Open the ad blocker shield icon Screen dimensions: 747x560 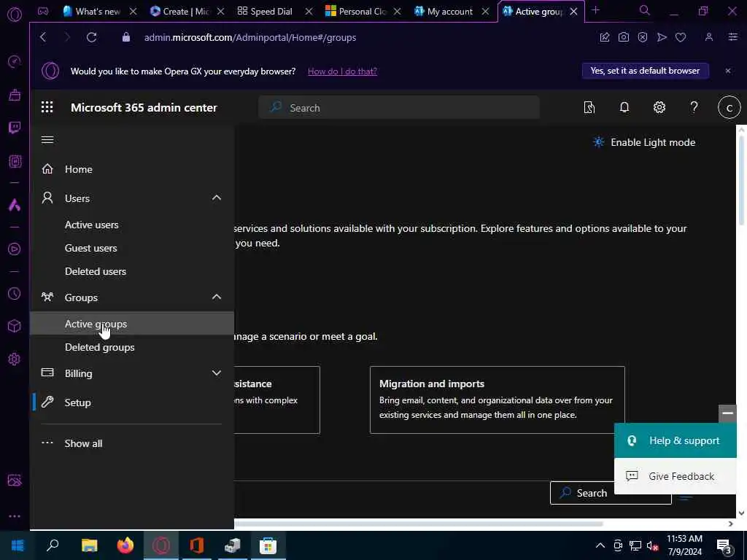point(642,37)
